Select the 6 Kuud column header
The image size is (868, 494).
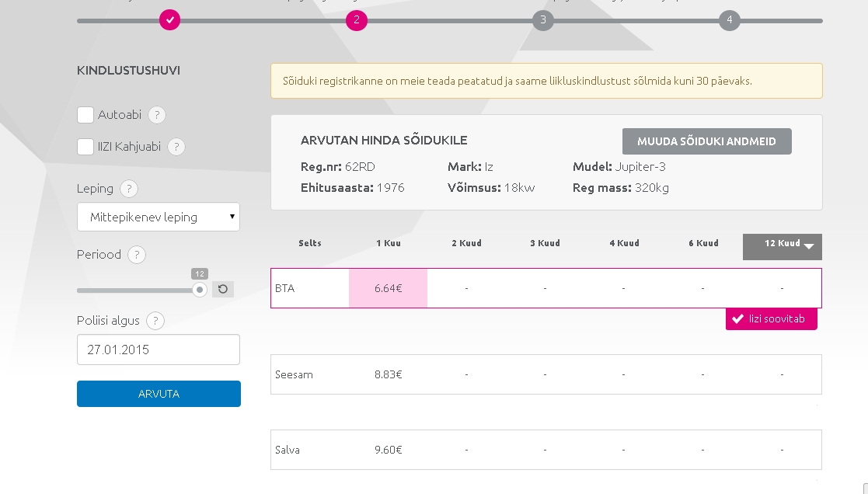pyautogui.click(x=703, y=243)
